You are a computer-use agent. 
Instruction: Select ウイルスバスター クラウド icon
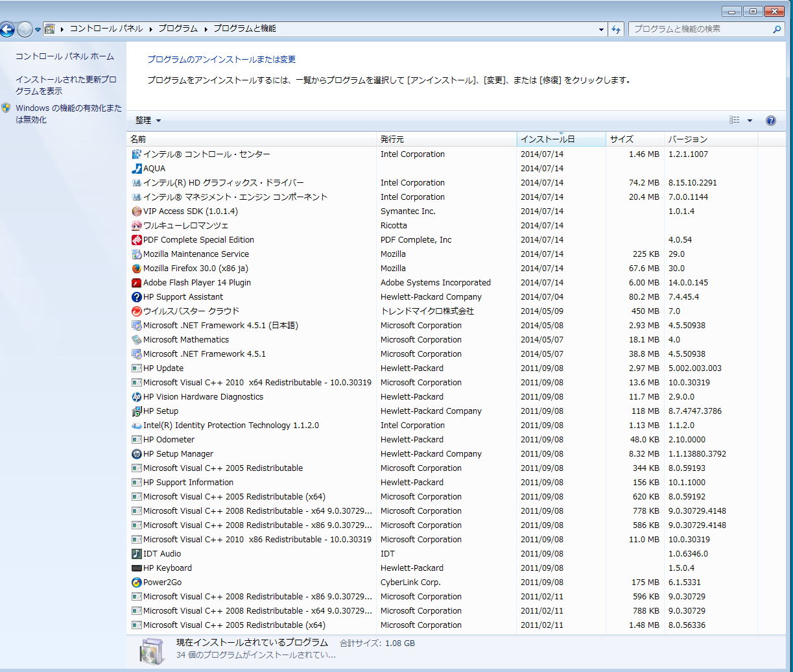point(136,311)
